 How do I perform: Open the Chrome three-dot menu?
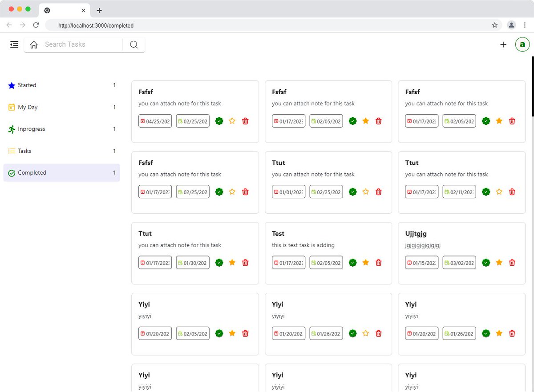pyautogui.click(x=525, y=25)
